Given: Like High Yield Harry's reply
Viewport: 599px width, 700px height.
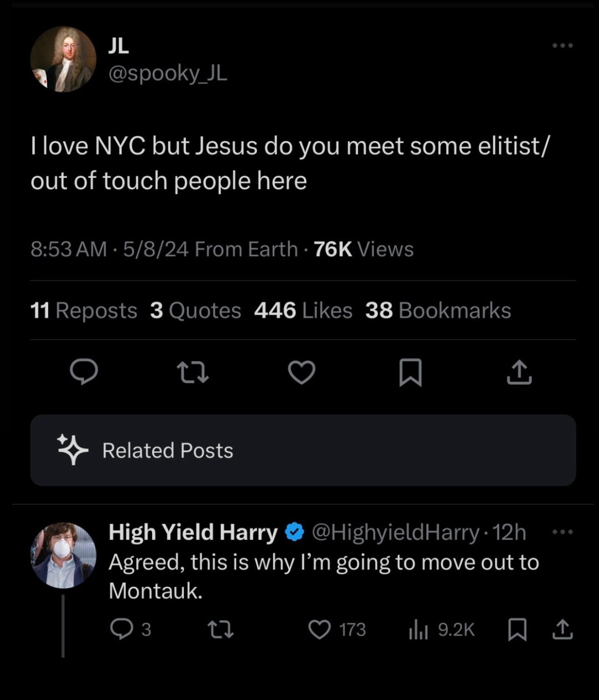Looking at the screenshot, I should tap(320, 630).
